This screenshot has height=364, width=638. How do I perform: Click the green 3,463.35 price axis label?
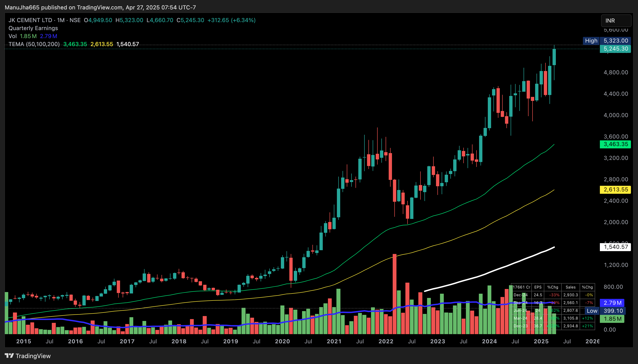615,144
